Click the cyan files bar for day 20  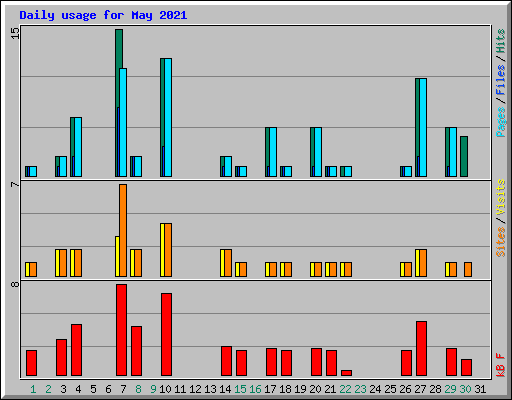tap(318, 152)
